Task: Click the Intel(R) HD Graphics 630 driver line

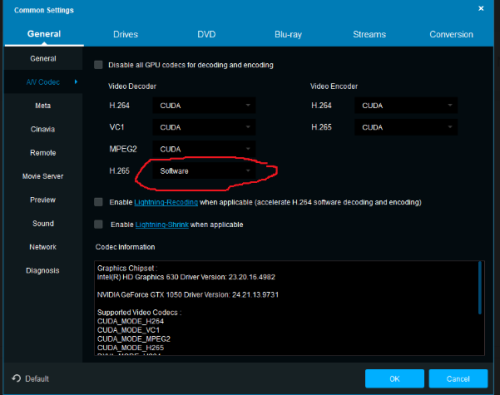Action: tap(186, 277)
